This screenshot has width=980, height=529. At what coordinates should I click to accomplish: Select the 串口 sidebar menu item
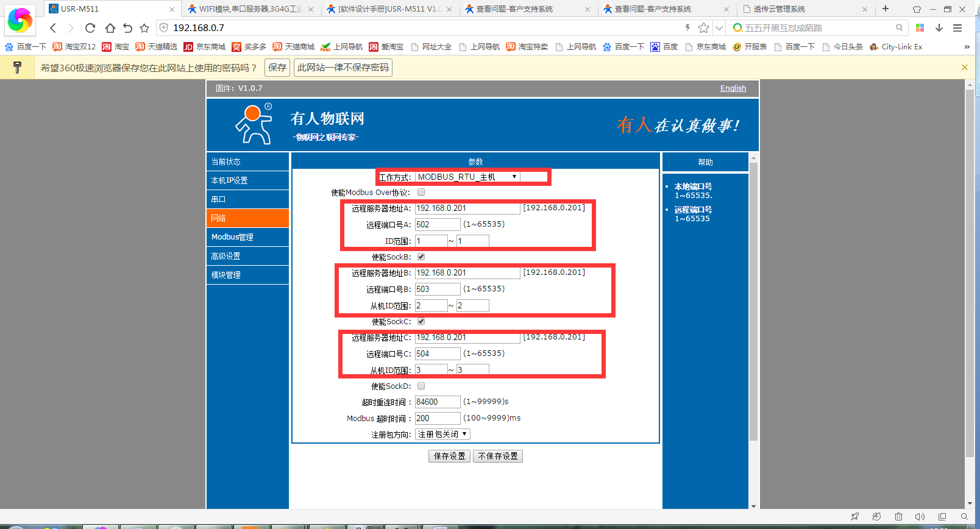247,199
